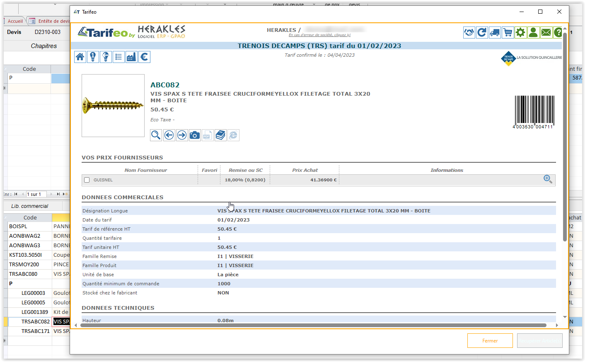Click the help question mark icon
Viewport: 590px width, 364px height.
558,32
